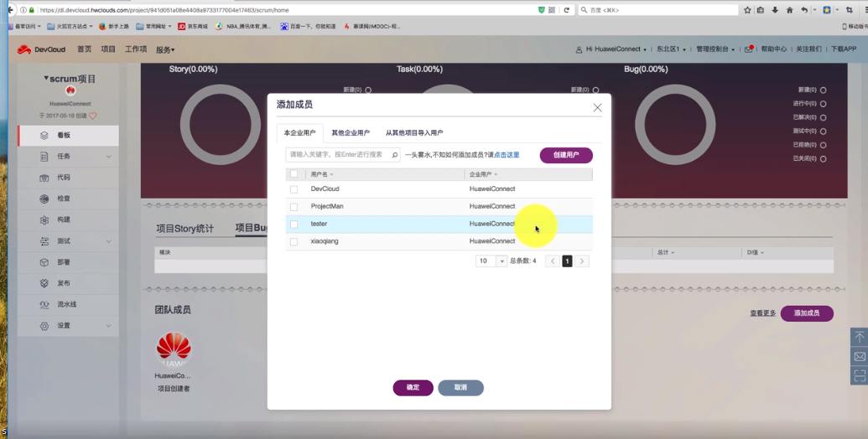Expand the 任务 submenu chevron
This screenshot has height=439, width=868.
[x=108, y=157]
